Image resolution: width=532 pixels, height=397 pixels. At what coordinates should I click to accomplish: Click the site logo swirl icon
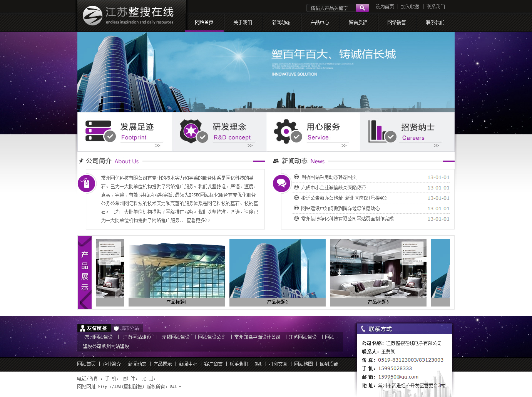click(x=92, y=16)
